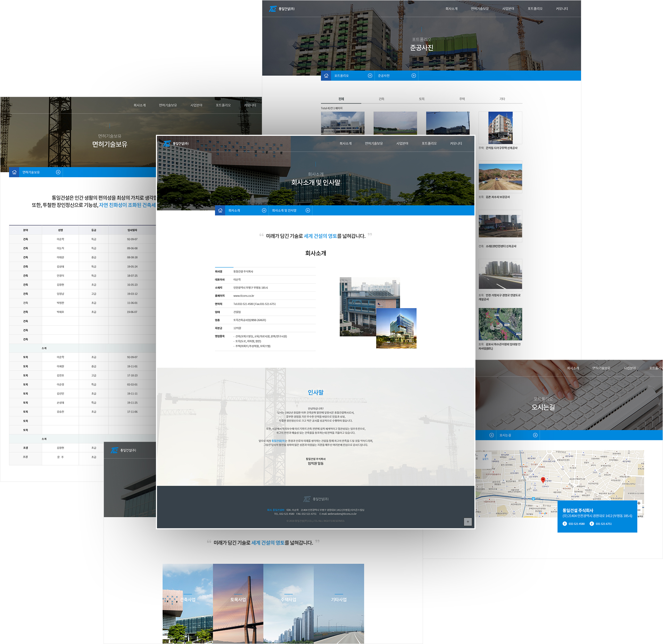Open 커뮤니티 in the license page navigation

[x=250, y=105]
